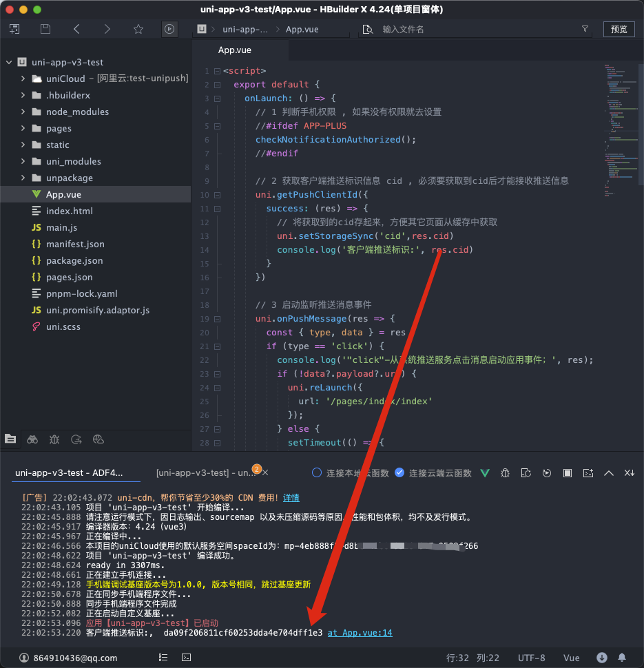Click the stop square console icon
Screen dimensions: 644x668
tap(568, 473)
